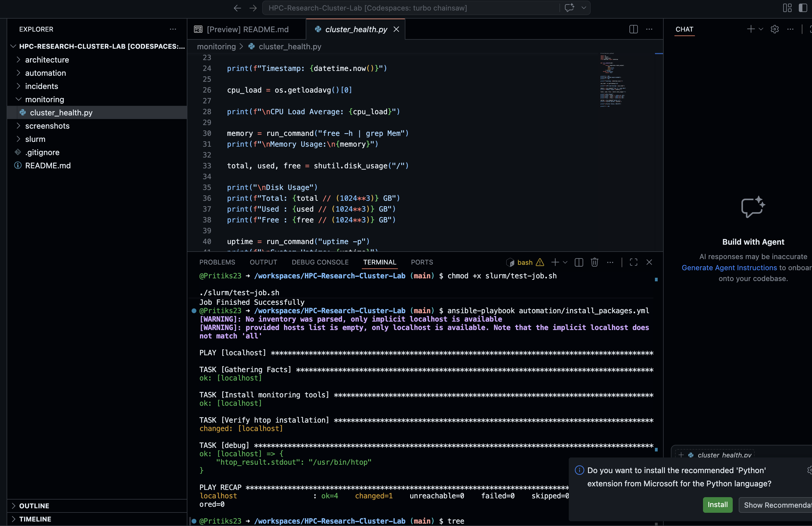
Task: Click the monitoring breadcrumb
Action: pyautogui.click(x=216, y=47)
